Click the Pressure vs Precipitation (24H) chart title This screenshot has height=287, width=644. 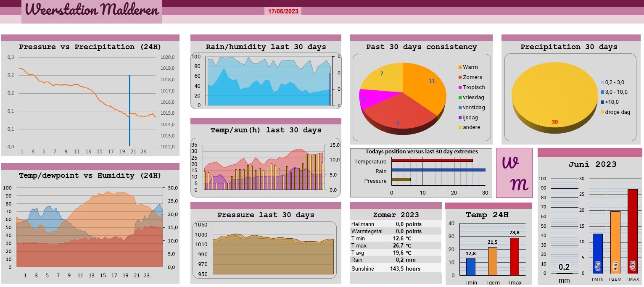click(x=90, y=47)
